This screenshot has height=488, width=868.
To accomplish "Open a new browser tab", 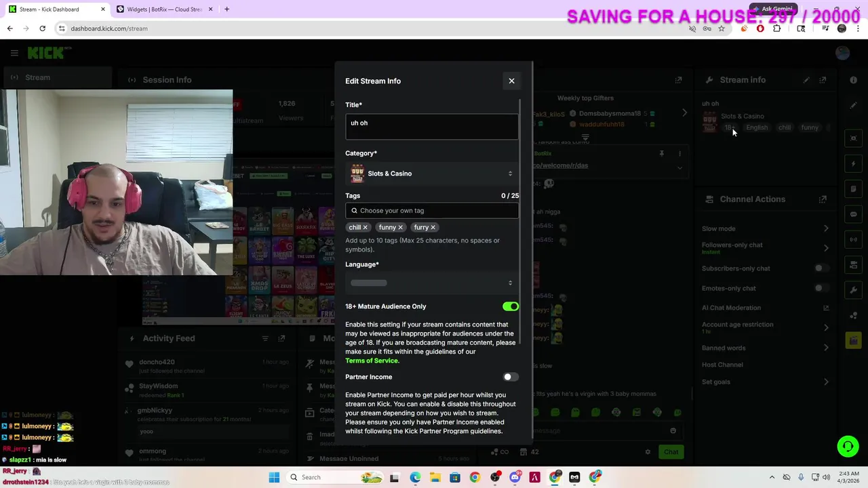I will [x=226, y=9].
